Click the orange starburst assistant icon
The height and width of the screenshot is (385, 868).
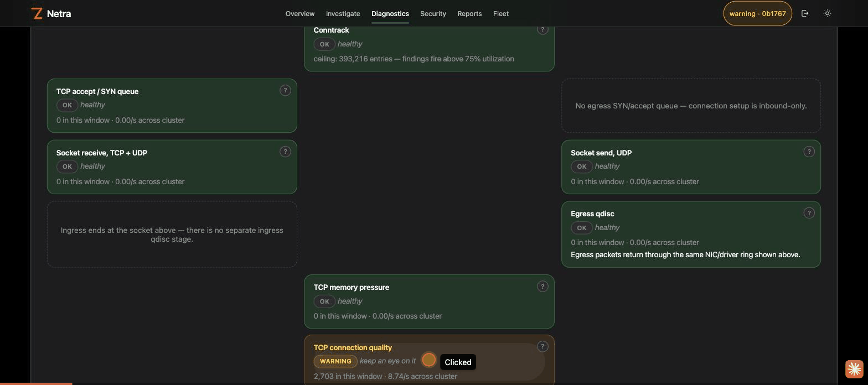point(854,369)
